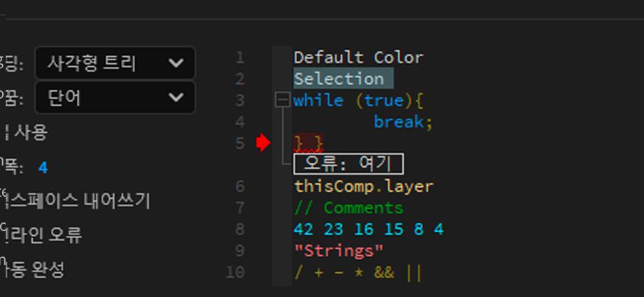Click line number 1 in the gutter
This screenshot has height=297, width=644.
240,58
